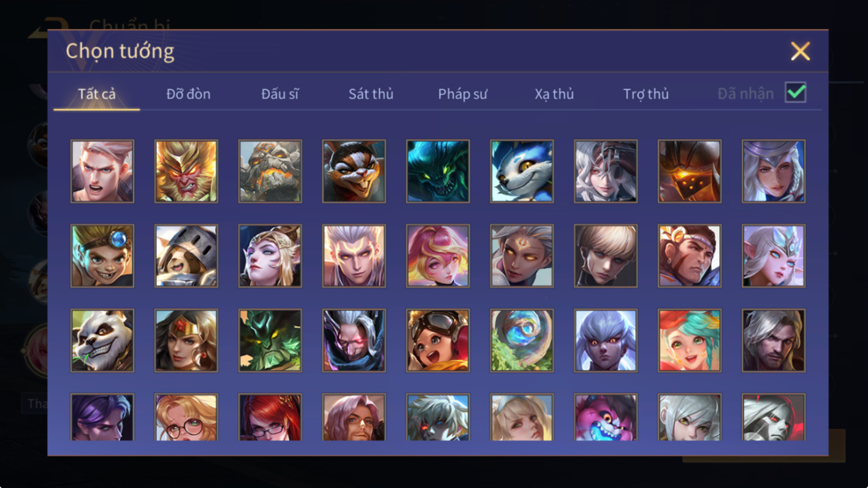This screenshot has height=488, width=868.
Task: Pick the green tree monster hero
Action: [270, 341]
